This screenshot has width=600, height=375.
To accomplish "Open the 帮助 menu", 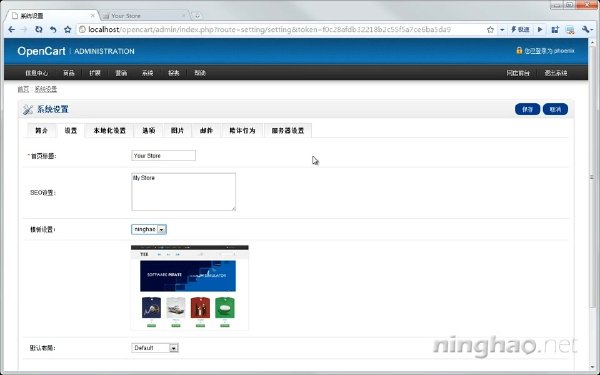I will point(200,73).
